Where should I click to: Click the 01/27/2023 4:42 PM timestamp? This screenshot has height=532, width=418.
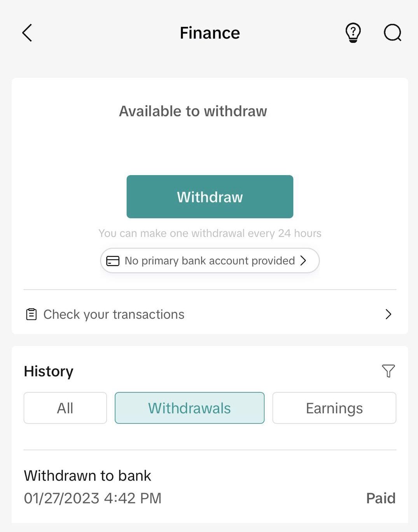[x=93, y=498]
